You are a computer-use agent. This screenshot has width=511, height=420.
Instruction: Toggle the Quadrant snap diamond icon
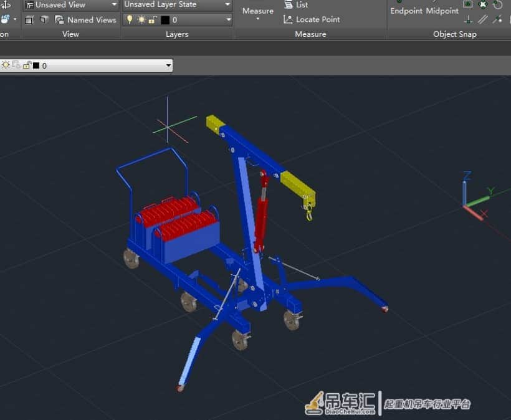pyautogui.click(x=483, y=4)
